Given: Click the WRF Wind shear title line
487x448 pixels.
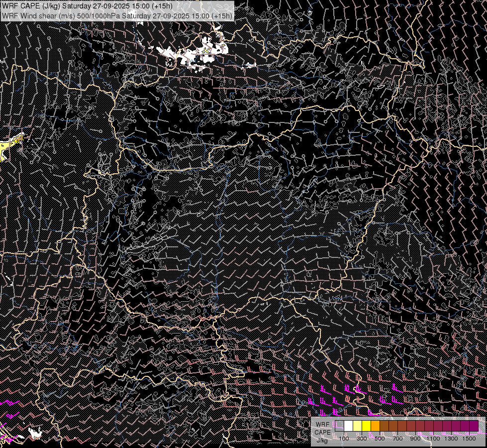Looking at the screenshot, I should [x=116, y=15].
